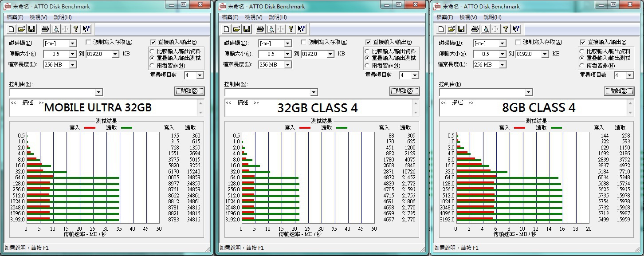The height and width of the screenshot is (256, 644).
Task: Click context help arrow icon in 32GB CLASS 4 window
Action: (x=301, y=29)
